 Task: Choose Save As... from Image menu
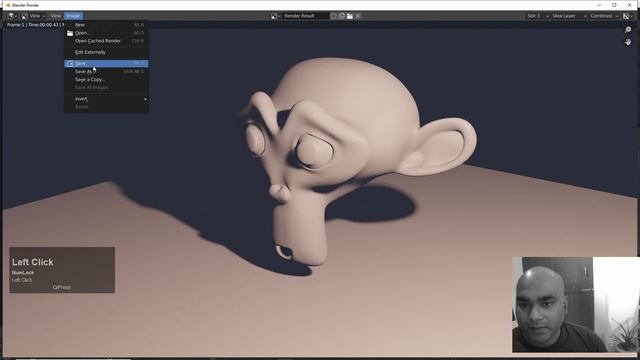106,71
